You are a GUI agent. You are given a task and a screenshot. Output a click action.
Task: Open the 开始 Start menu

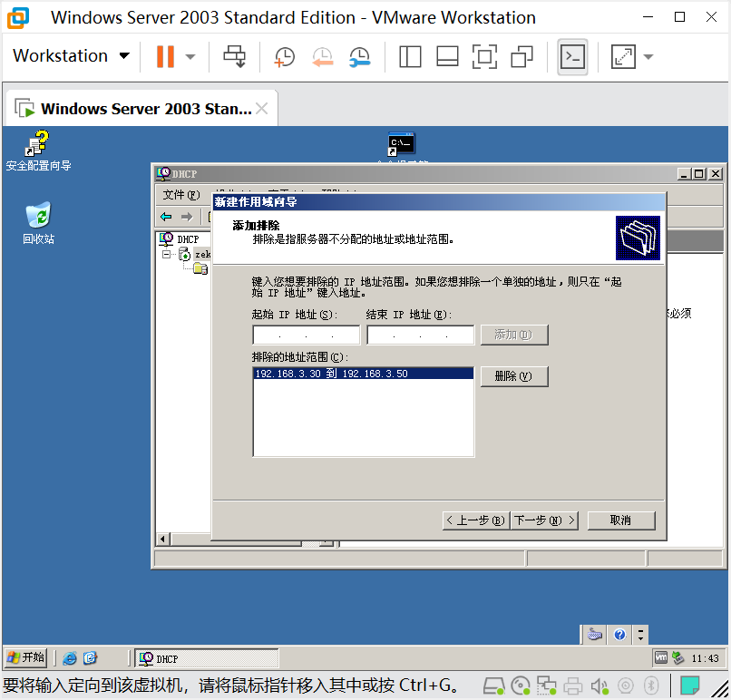click(25, 657)
